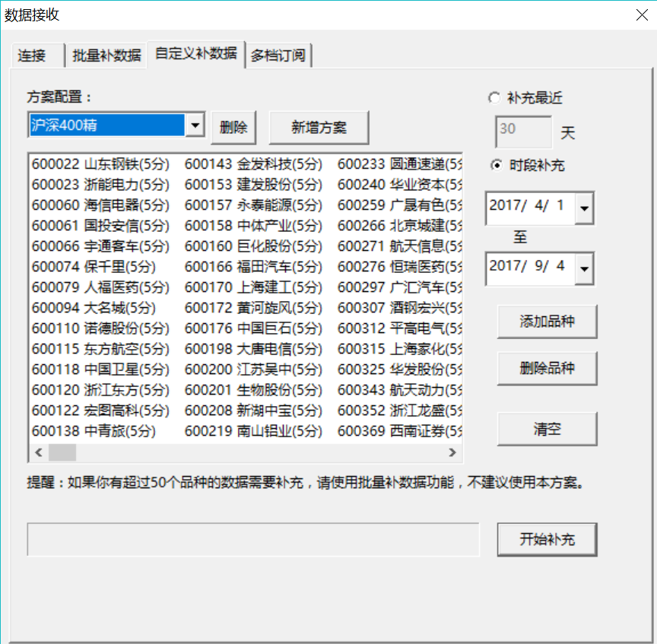This screenshot has height=644, width=657.
Task: Click the 删除品种 button
Action: click(x=547, y=369)
